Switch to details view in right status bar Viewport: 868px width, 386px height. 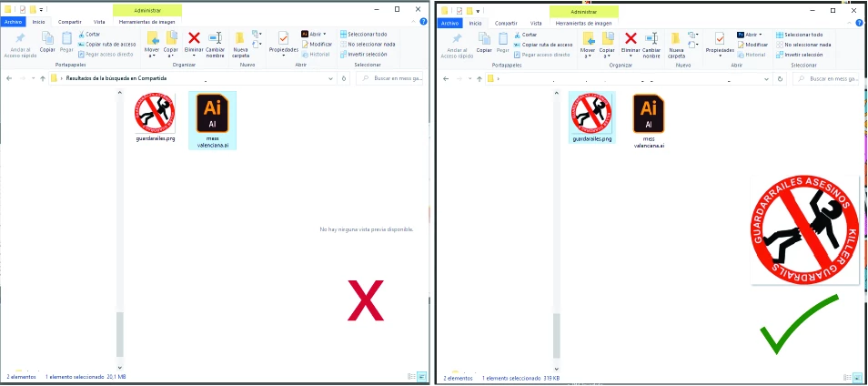click(x=847, y=378)
